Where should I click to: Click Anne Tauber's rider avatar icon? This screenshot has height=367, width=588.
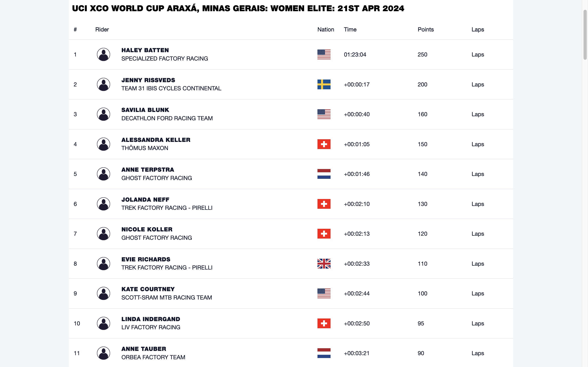coord(103,353)
